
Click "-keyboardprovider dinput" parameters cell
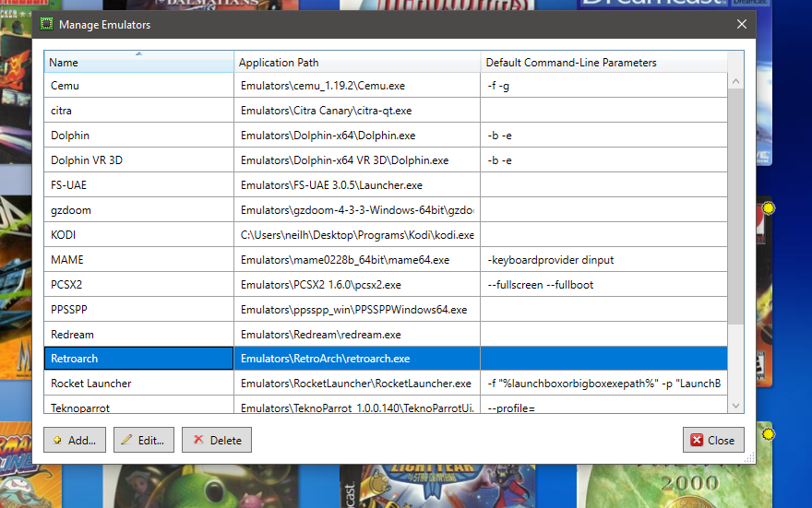pos(603,259)
